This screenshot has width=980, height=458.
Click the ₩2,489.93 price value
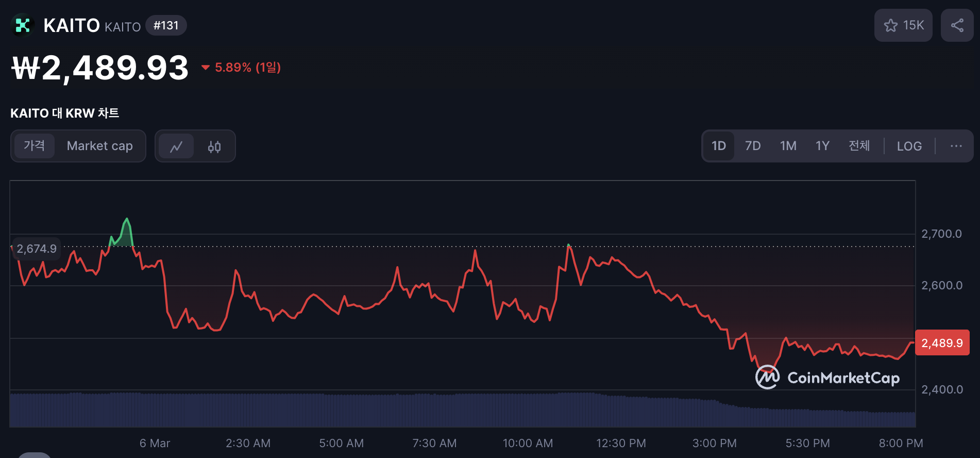point(100,68)
